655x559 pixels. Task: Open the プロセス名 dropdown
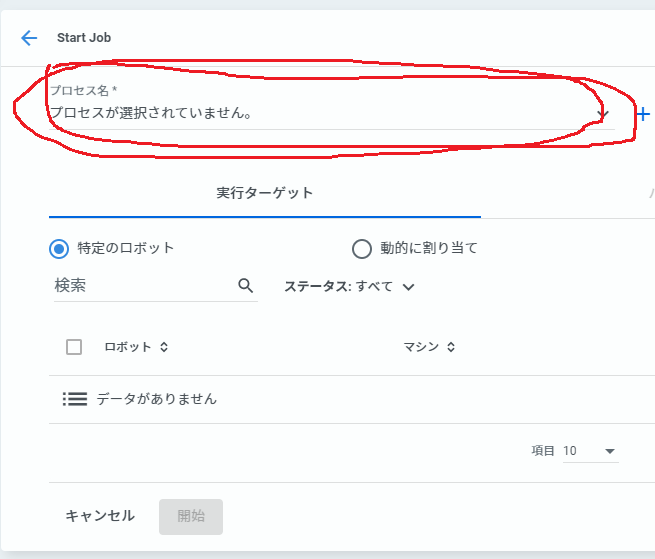[331, 113]
